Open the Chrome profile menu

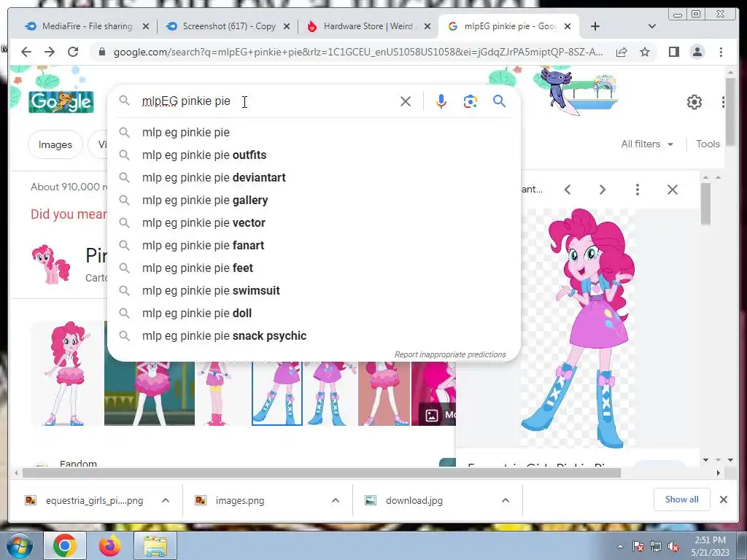pyautogui.click(x=697, y=52)
